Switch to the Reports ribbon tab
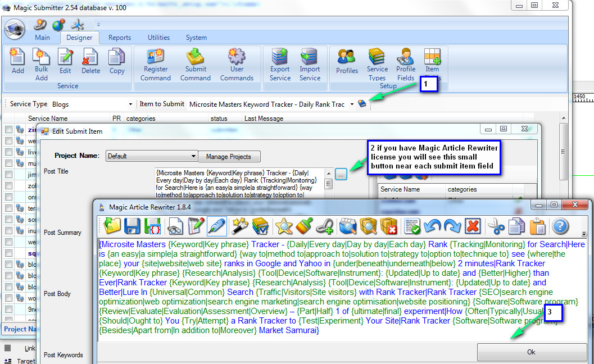The height and width of the screenshot is (364, 594). pyautogui.click(x=120, y=38)
